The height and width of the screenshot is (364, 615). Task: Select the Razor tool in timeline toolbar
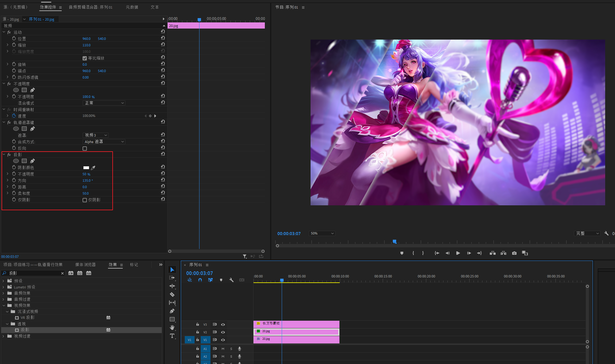coord(172,294)
